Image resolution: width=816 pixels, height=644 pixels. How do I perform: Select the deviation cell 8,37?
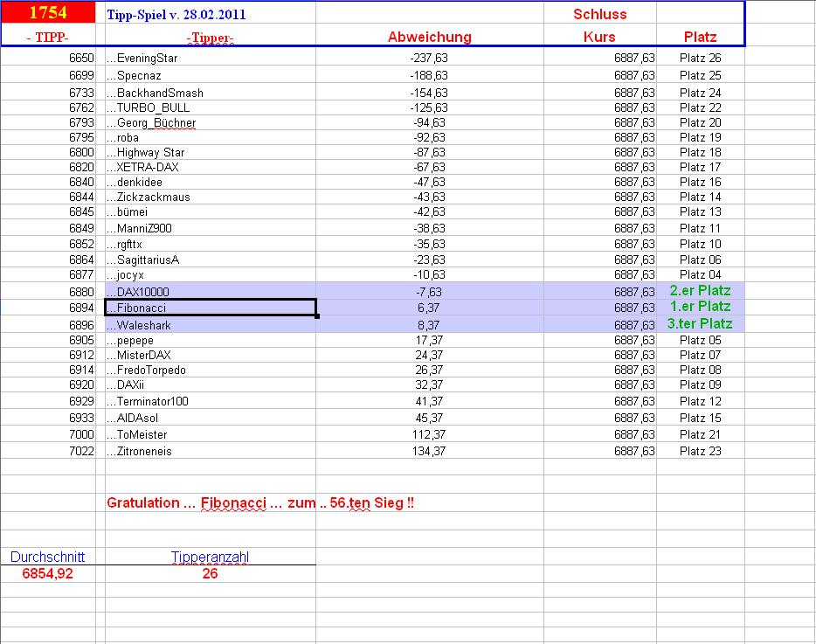point(429,325)
